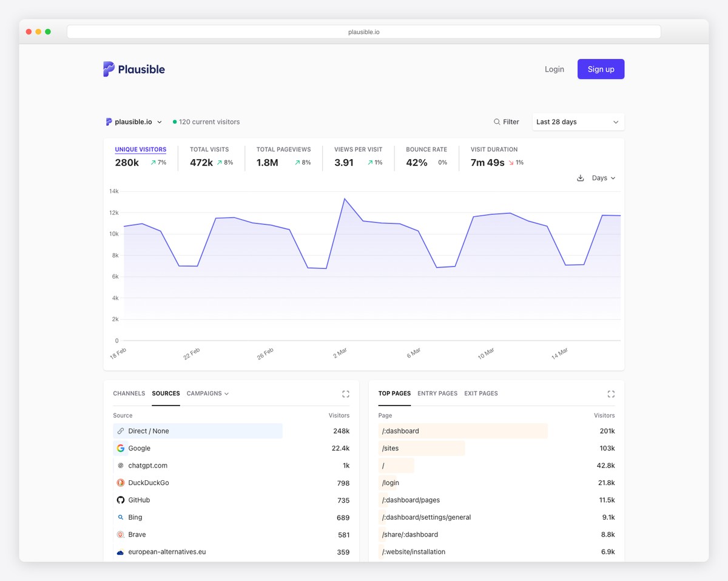The image size is (728, 581).
Task: Click the chatgpt.com favicon in the sources list
Action: click(x=120, y=465)
